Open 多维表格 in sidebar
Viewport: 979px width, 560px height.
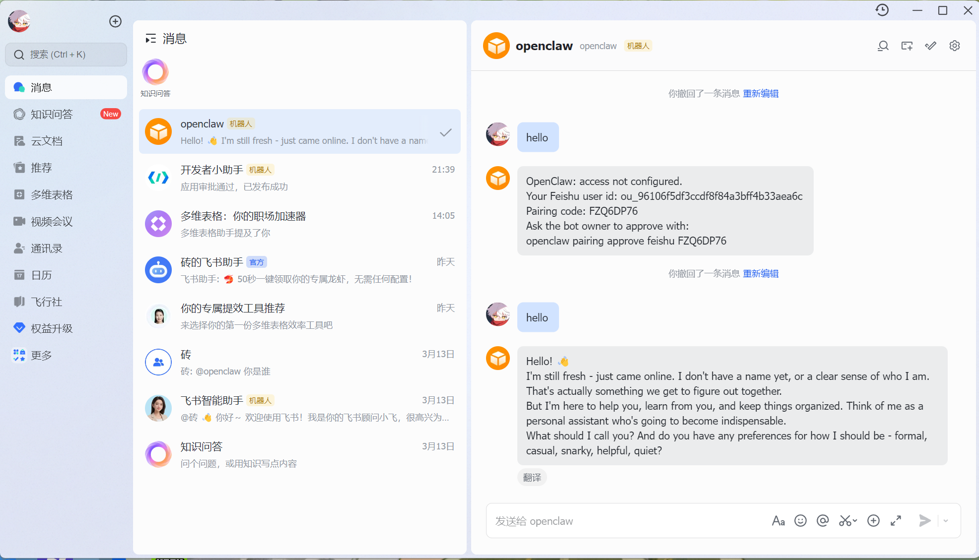[x=66, y=194]
